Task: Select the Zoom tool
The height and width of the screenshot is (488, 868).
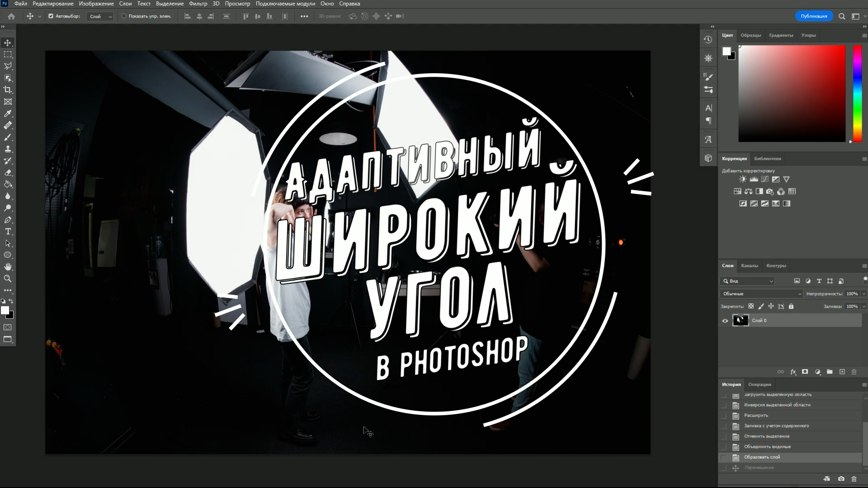Action: (x=8, y=279)
